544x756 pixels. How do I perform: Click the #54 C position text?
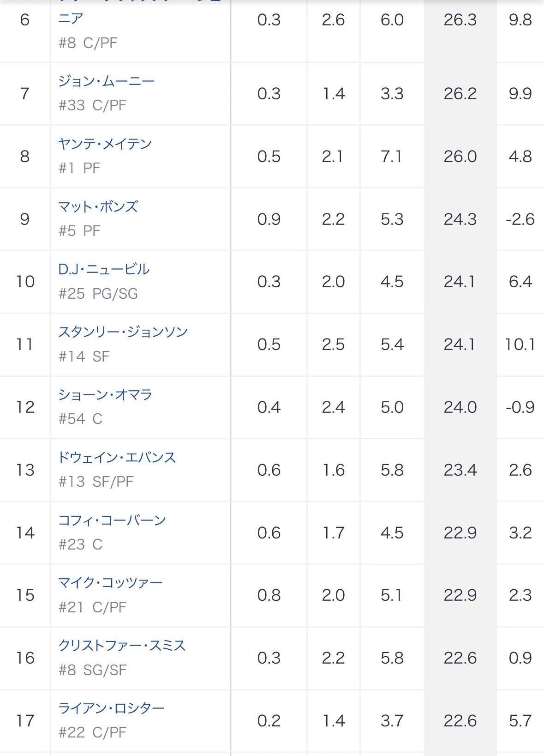[x=80, y=419]
